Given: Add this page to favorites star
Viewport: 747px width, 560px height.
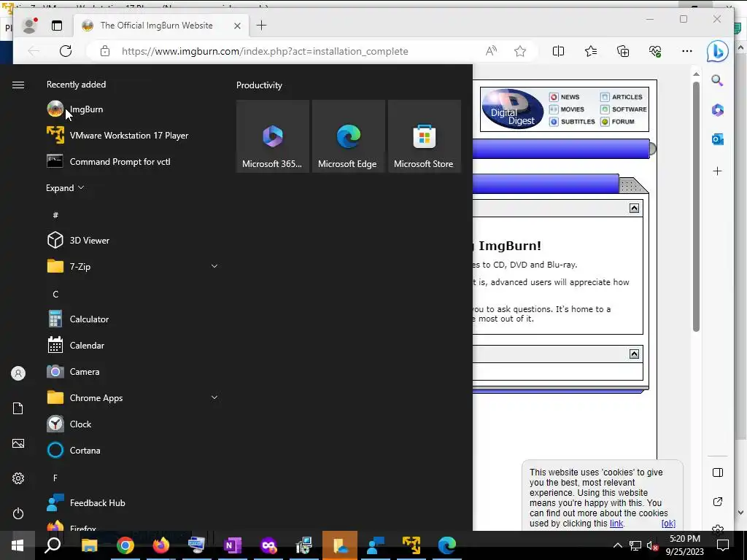Looking at the screenshot, I should coord(520,51).
